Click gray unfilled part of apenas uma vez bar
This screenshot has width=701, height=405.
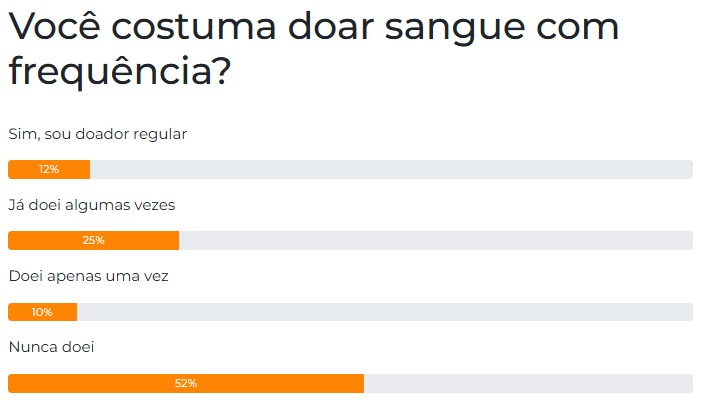pyautogui.click(x=385, y=312)
